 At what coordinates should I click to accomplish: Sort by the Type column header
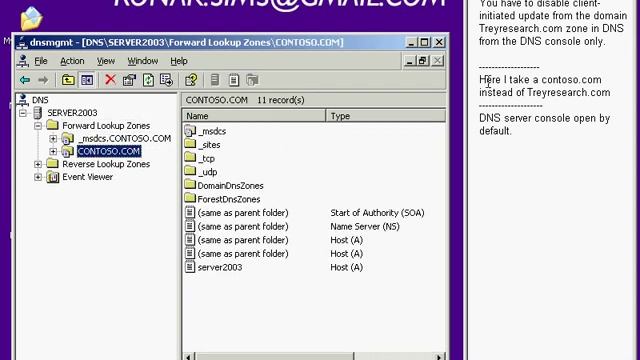[x=386, y=116]
